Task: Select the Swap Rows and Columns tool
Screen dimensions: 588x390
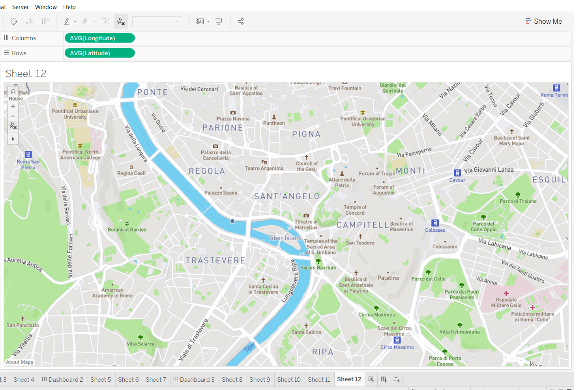Action: (14, 21)
